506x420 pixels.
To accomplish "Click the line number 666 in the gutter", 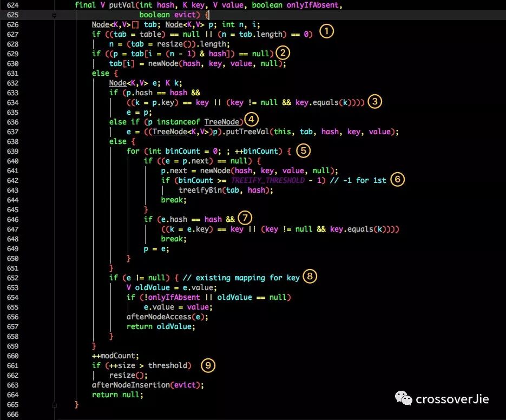I will tap(12, 415).
